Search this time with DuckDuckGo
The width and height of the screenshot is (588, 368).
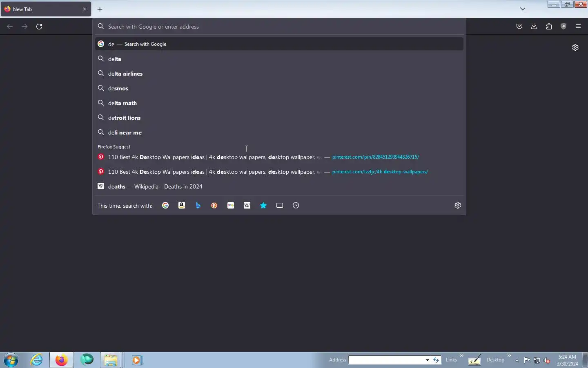click(x=214, y=205)
